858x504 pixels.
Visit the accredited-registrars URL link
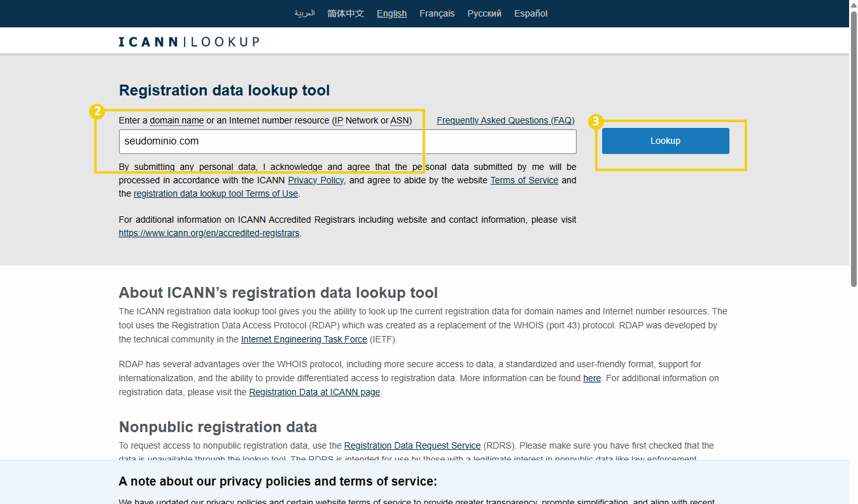209,233
